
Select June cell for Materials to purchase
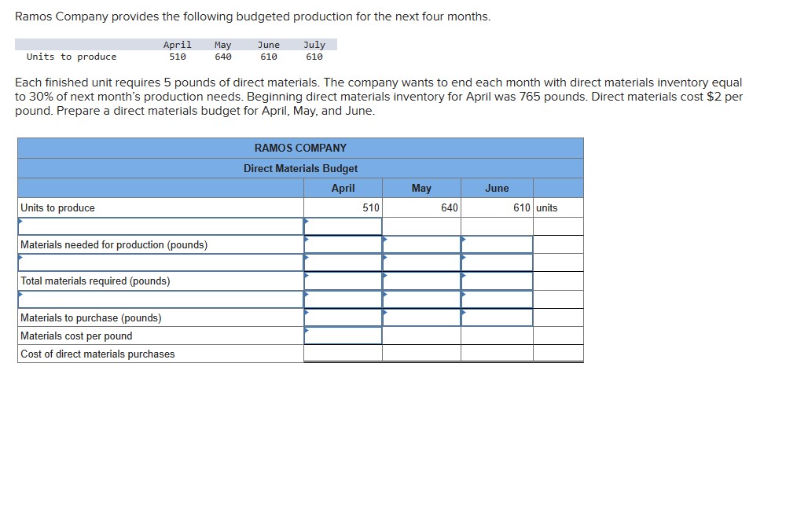497,317
